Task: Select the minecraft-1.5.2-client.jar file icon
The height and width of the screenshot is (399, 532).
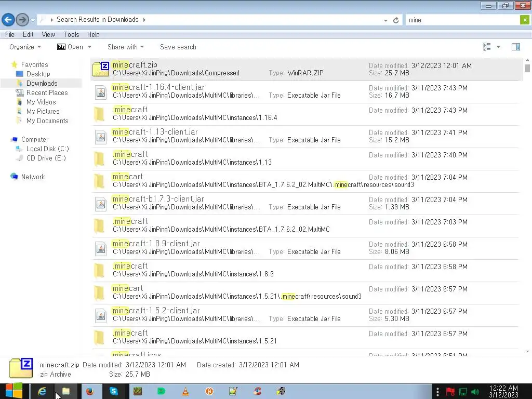Action: pos(101,315)
